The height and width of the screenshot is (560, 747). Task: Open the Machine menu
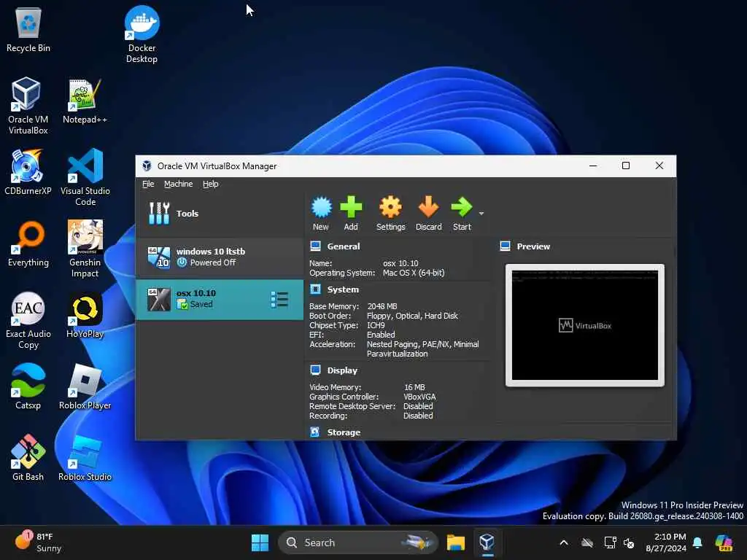click(x=178, y=184)
